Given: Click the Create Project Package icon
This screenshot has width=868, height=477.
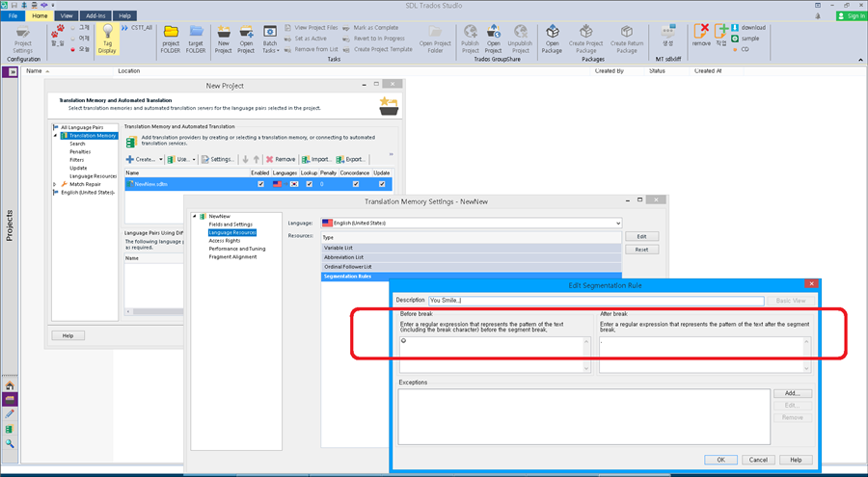Looking at the screenshot, I should tap(585, 32).
